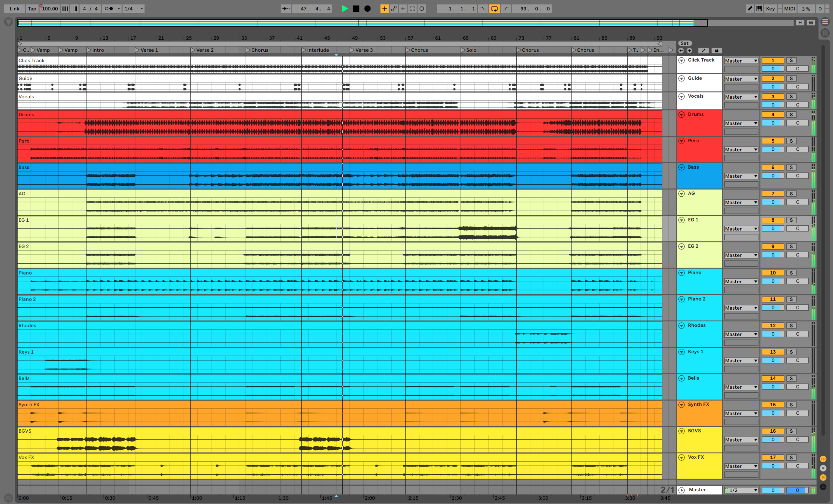Click EG 1 track volume value field
This screenshot has width=833, height=504.
click(x=772, y=229)
